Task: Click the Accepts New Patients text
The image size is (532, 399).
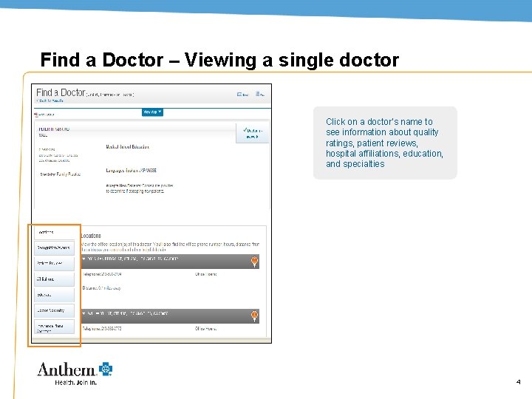Action: click(x=140, y=188)
